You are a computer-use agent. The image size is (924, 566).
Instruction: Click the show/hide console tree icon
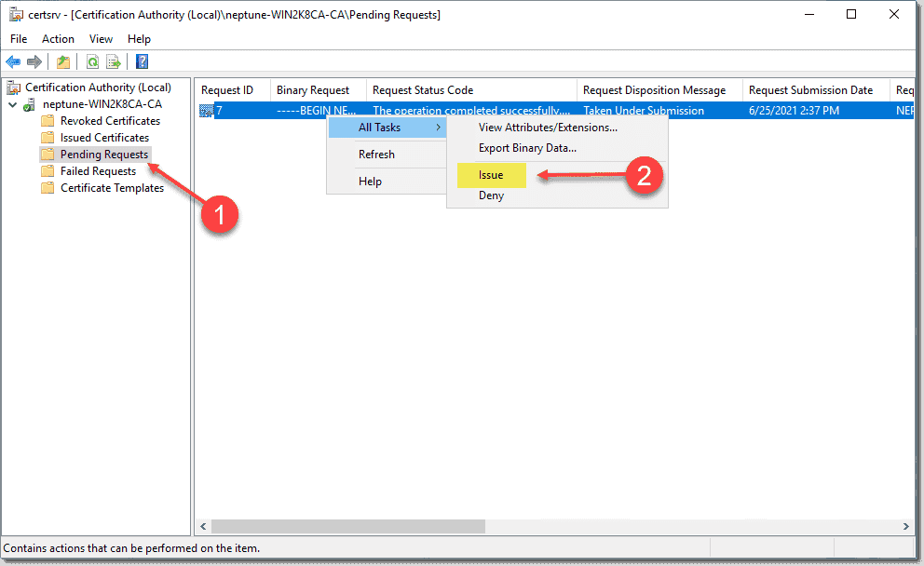tap(62, 61)
